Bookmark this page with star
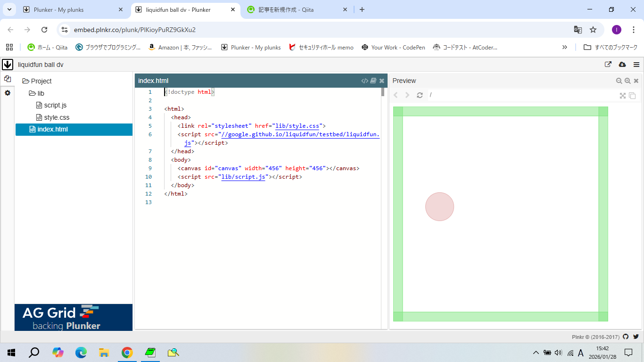 point(593,30)
